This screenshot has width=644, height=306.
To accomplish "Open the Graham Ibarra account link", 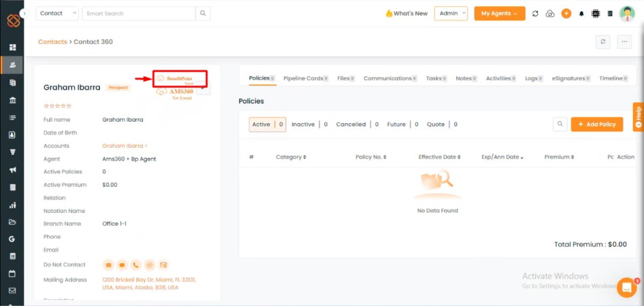I will click(x=124, y=146).
